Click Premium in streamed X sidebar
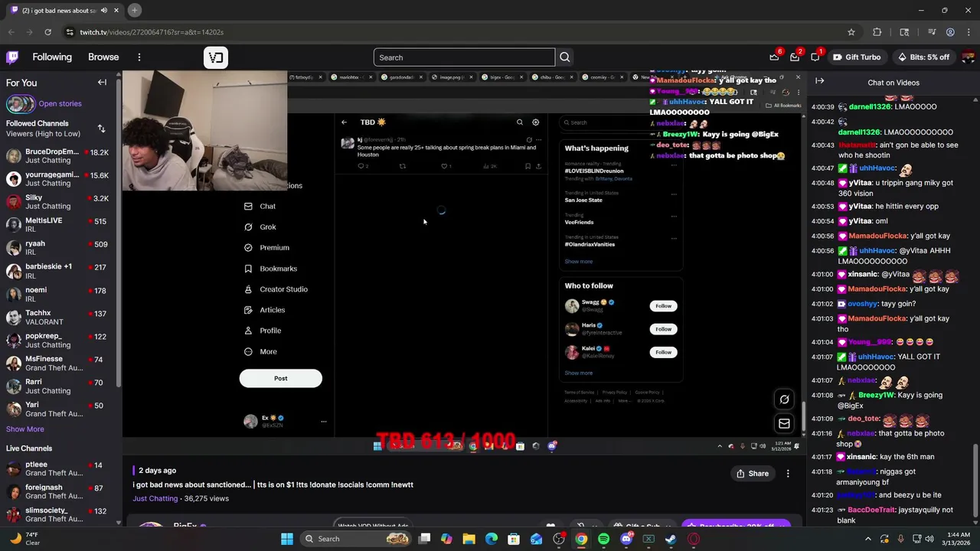Viewport: 980px width, 551px height. (267, 248)
